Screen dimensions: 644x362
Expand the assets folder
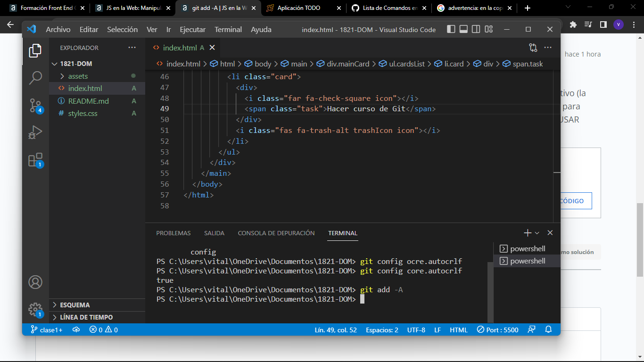[97, 76]
